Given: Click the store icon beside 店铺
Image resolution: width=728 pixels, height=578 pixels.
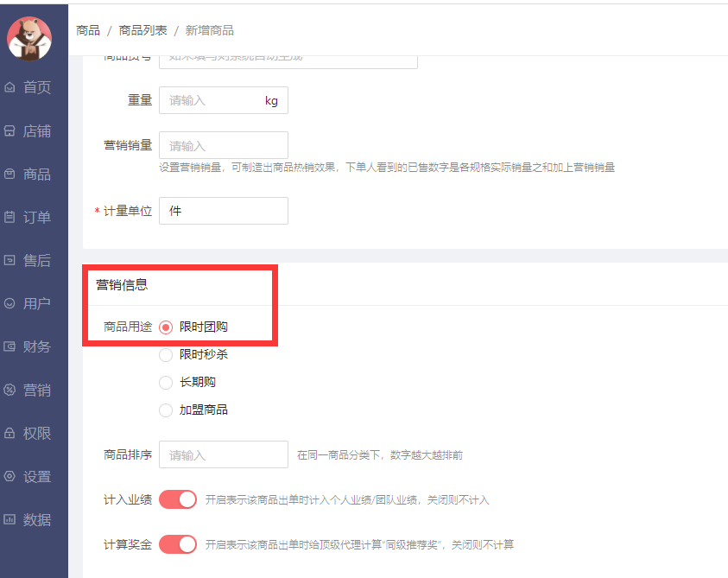Looking at the screenshot, I should pyautogui.click(x=10, y=131).
